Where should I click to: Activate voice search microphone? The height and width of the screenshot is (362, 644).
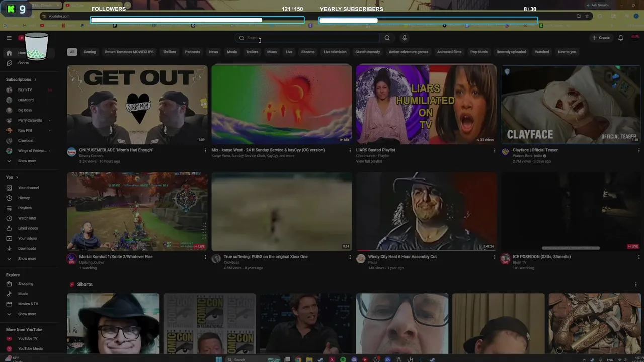[x=404, y=38]
